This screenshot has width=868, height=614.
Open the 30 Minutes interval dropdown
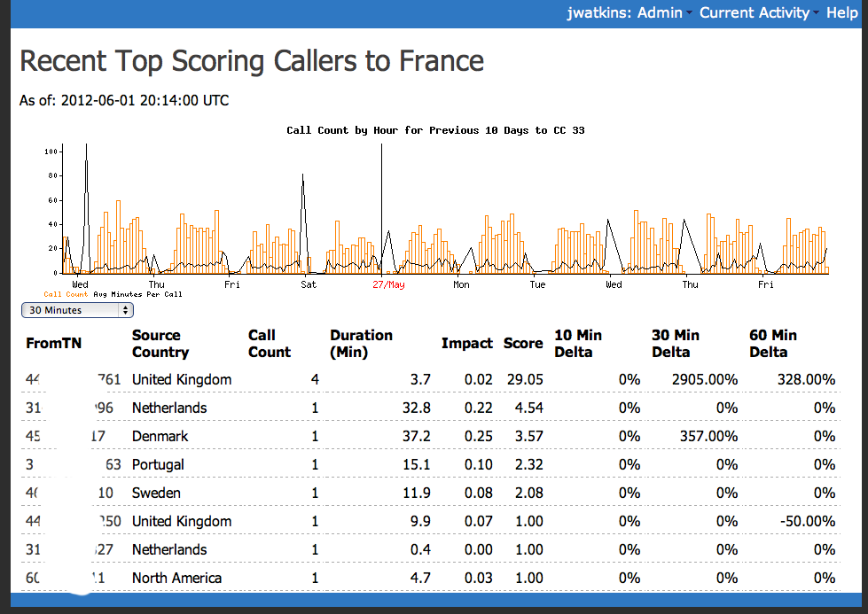(76, 310)
